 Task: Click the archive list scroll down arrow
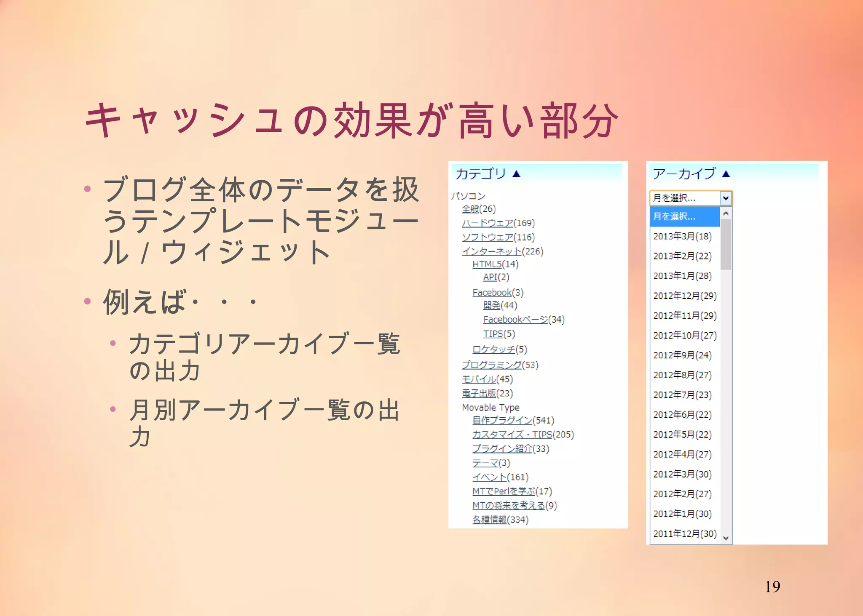point(726,538)
